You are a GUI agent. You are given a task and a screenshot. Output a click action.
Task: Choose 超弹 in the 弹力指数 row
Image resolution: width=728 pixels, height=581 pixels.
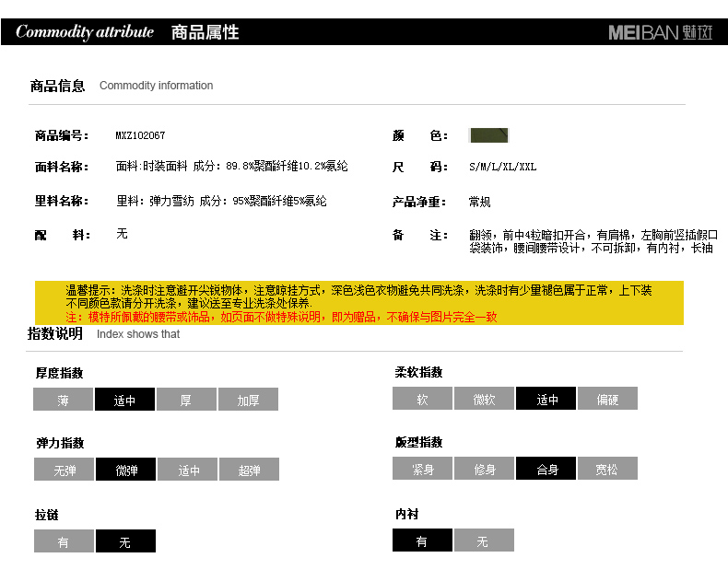[250, 470]
